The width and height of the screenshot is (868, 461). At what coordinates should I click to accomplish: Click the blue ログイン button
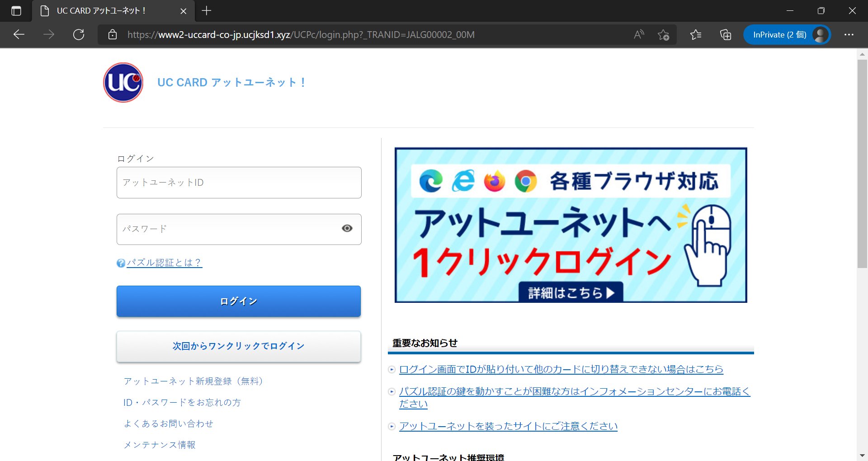coord(239,301)
